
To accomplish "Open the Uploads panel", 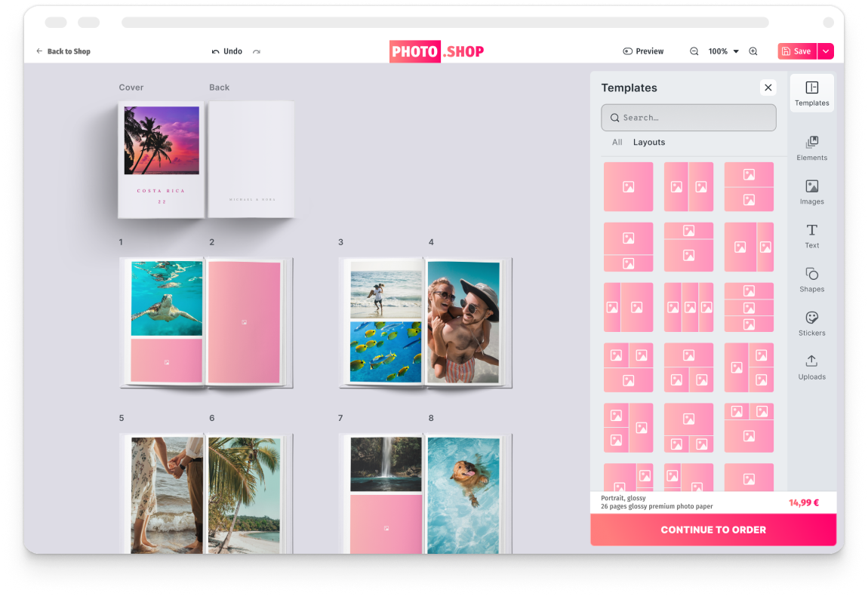I will click(x=812, y=367).
